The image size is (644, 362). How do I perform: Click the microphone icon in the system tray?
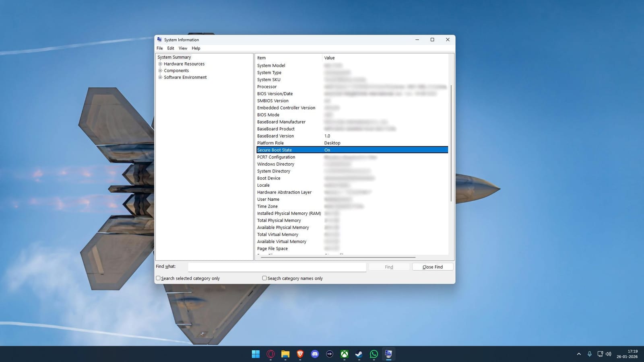point(589,354)
